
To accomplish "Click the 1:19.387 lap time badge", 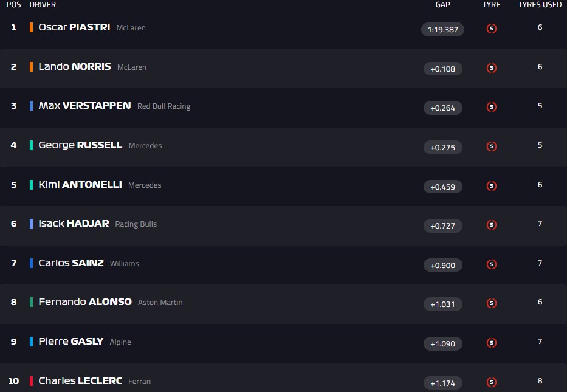I will pos(442,29).
